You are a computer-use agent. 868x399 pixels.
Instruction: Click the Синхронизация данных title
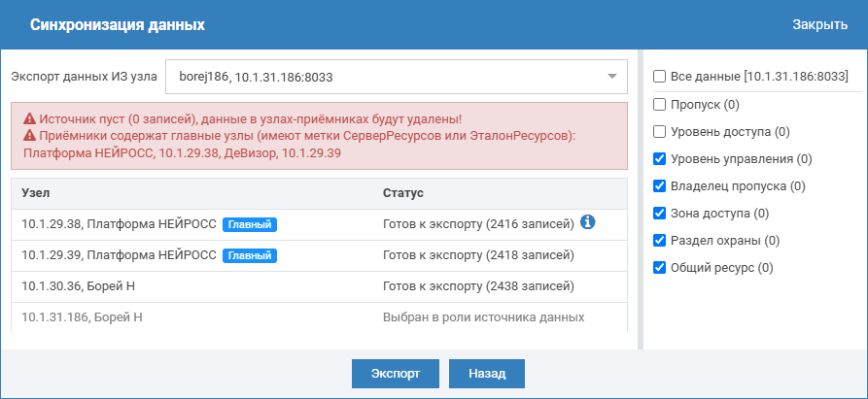(x=118, y=25)
